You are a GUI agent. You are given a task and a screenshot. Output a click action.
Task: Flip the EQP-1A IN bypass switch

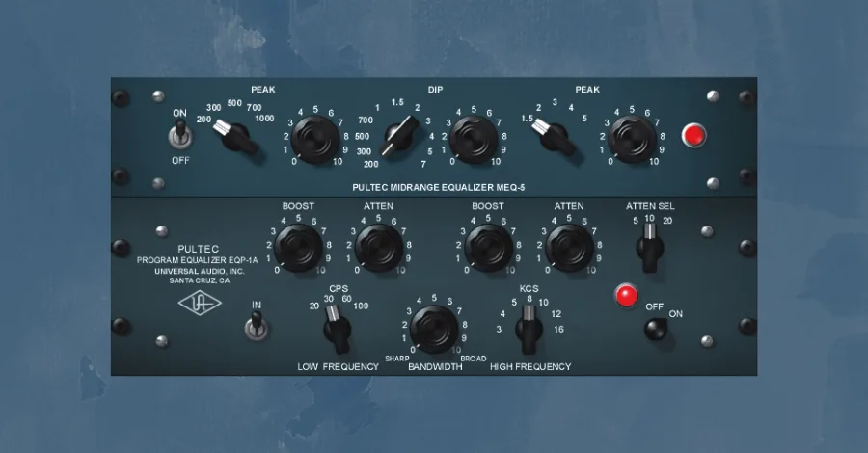point(257,326)
